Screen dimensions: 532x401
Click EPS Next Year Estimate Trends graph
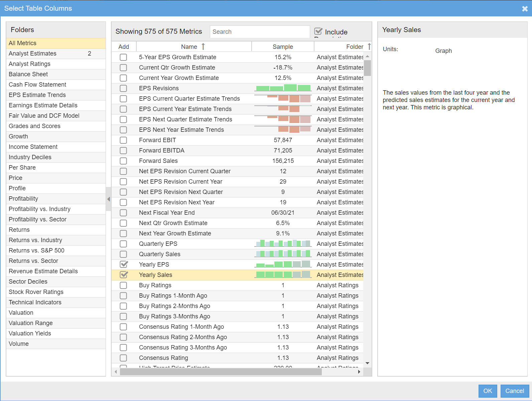click(x=283, y=130)
